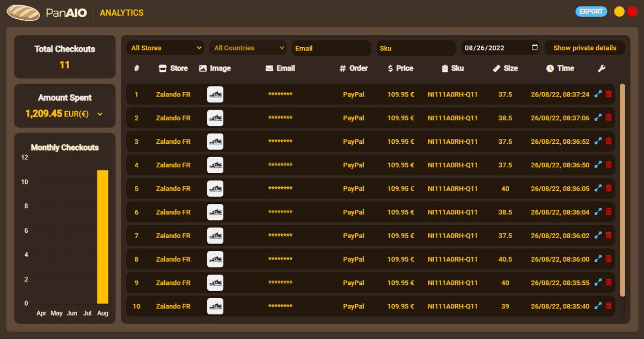The image size is (644, 339).
Task: Delete checkout row 7
Action: pos(609,236)
